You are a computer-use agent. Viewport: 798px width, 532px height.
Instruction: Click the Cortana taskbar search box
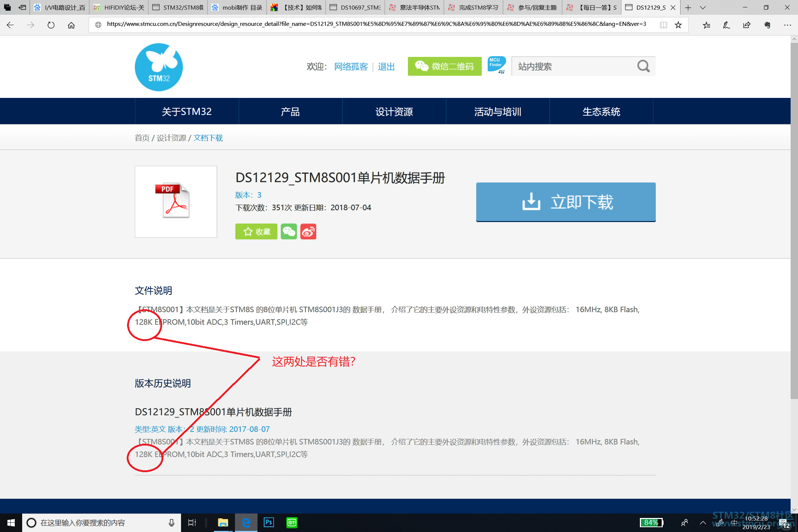click(102, 523)
